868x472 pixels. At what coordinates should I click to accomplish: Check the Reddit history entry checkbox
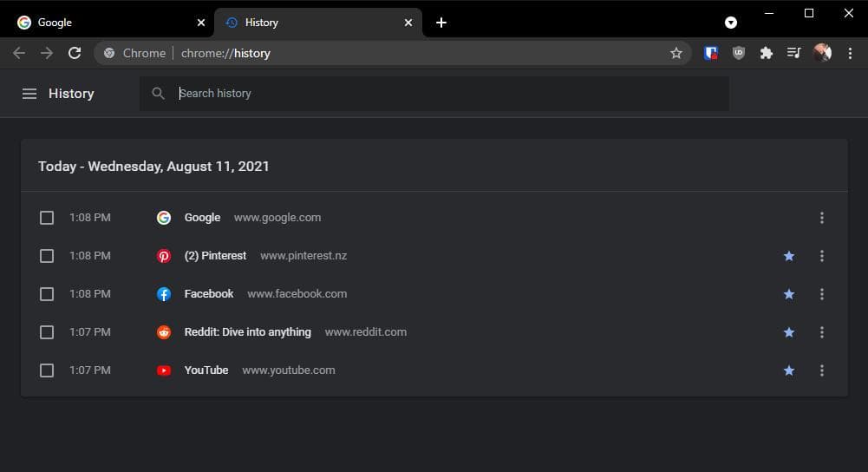point(47,332)
